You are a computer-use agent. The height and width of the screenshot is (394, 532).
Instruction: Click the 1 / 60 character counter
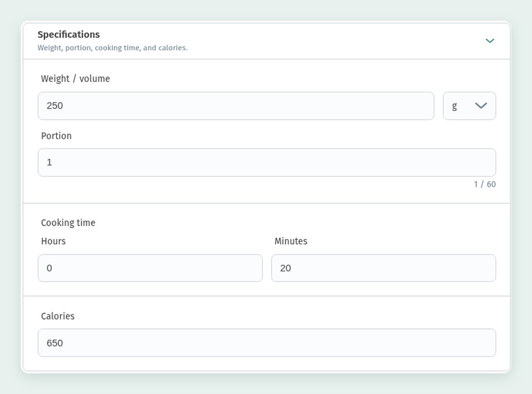point(485,184)
